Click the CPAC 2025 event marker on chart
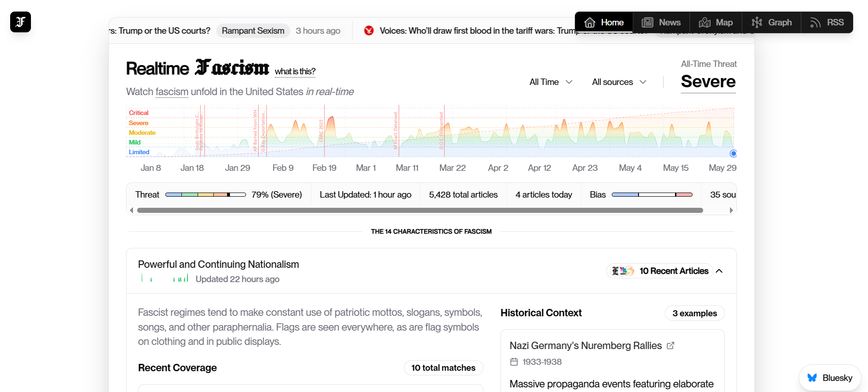Screen dimensions: 868x392 pos(322,131)
